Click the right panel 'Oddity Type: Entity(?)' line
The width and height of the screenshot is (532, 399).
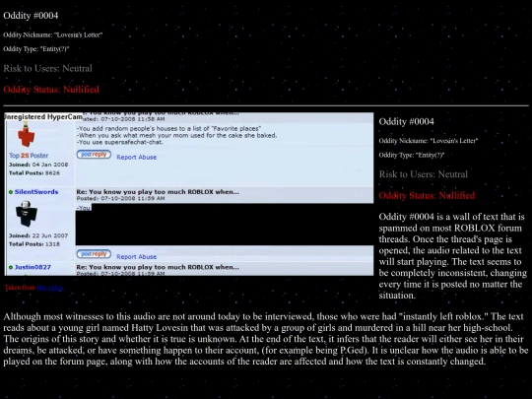click(412, 155)
